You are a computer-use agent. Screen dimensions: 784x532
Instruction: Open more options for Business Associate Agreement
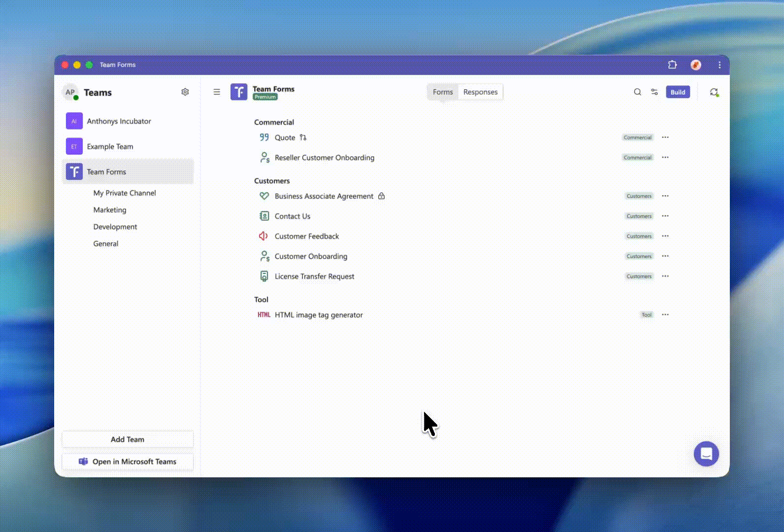click(665, 196)
